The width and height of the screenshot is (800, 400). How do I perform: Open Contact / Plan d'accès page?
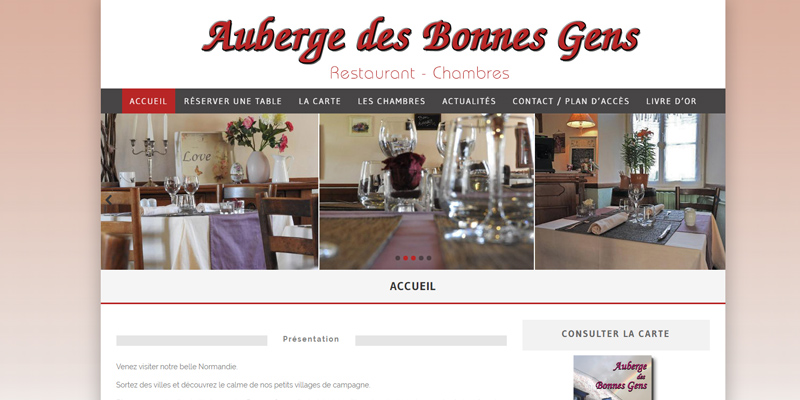571,101
